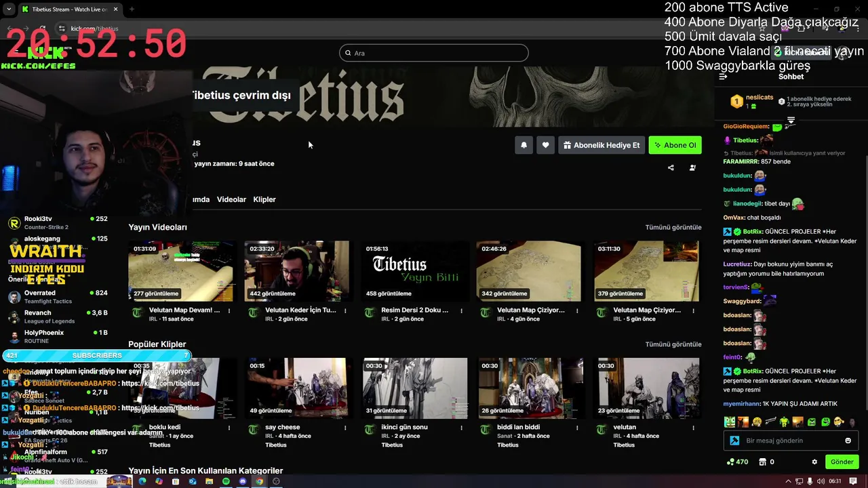Click the neslicats leaderboard gold badge
Viewport: 868px width, 488px height.
tap(736, 102)
